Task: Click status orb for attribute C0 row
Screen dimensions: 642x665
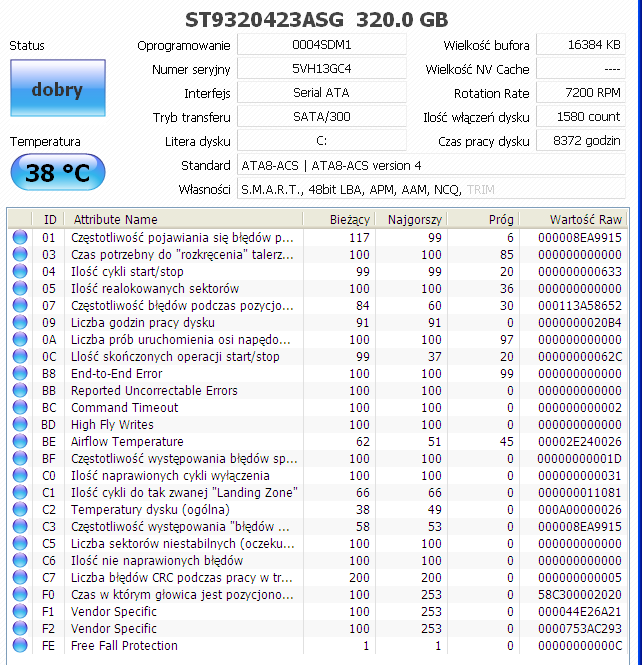Action: point(20,475)
